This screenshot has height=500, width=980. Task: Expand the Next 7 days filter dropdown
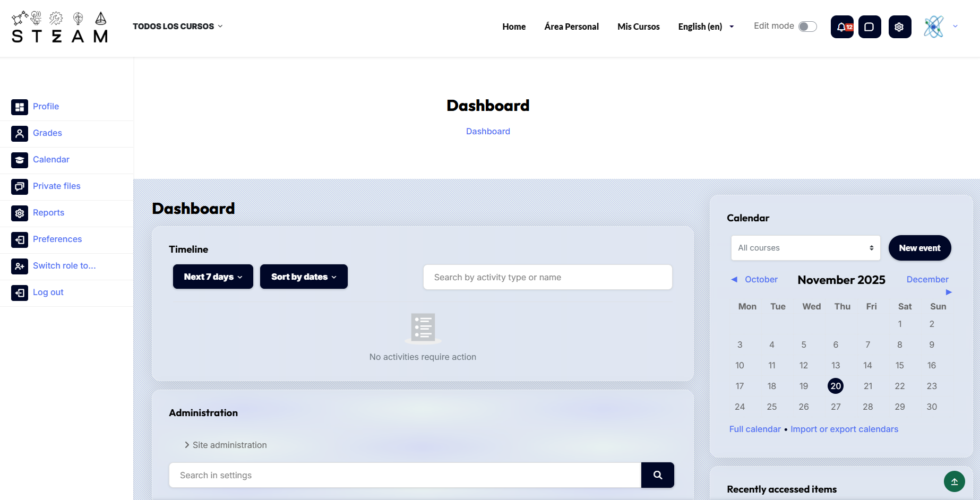(x=213, y=277)
